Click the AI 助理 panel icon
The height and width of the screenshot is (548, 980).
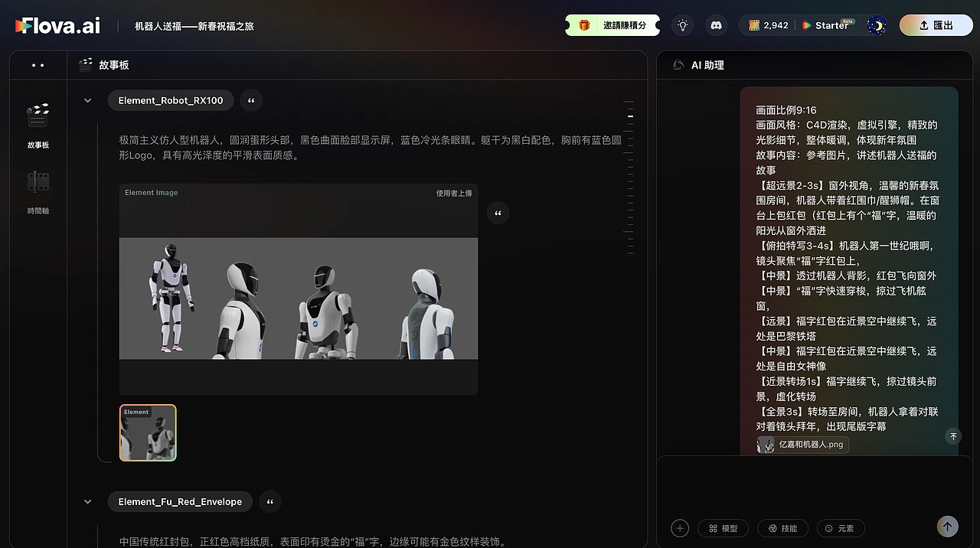[x=678, y=65]
